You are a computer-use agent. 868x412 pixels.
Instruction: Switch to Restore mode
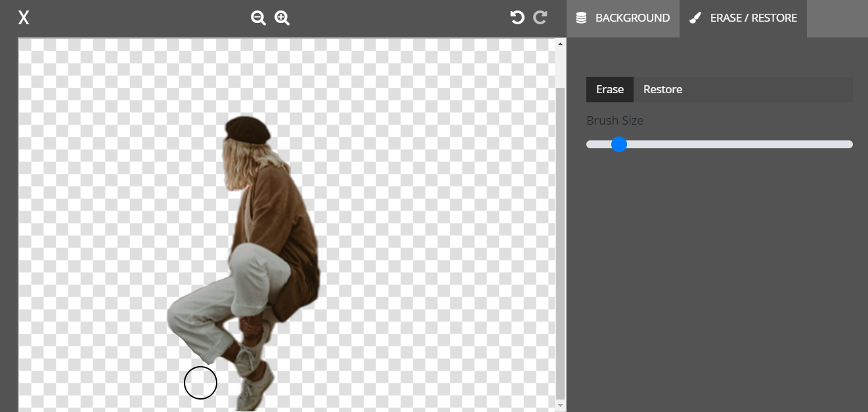click(662, 90)
